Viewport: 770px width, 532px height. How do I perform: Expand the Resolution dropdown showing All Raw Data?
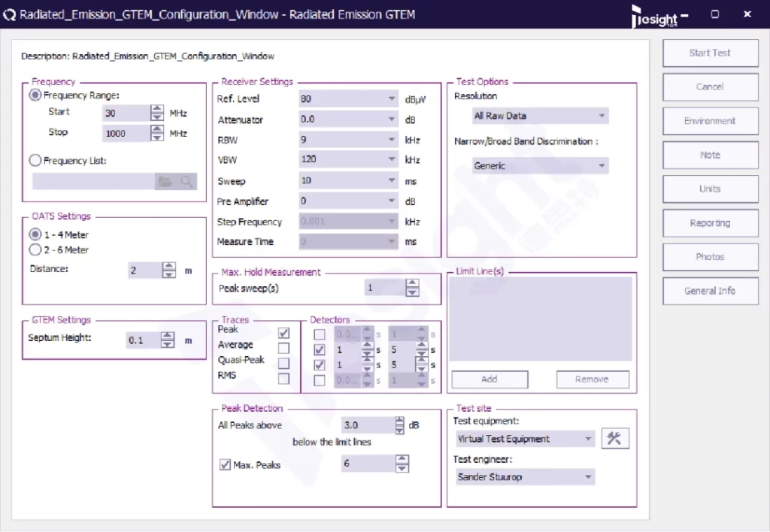tap(602, 116)
